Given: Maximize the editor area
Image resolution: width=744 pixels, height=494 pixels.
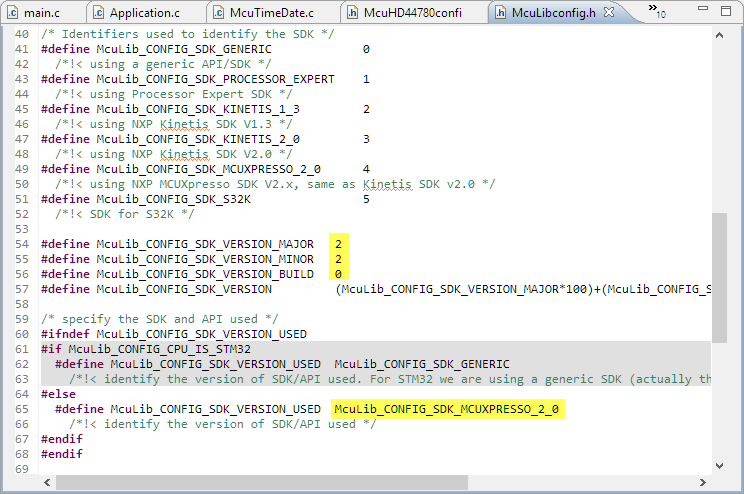Looking at the screenshot, I should (725, 11).
